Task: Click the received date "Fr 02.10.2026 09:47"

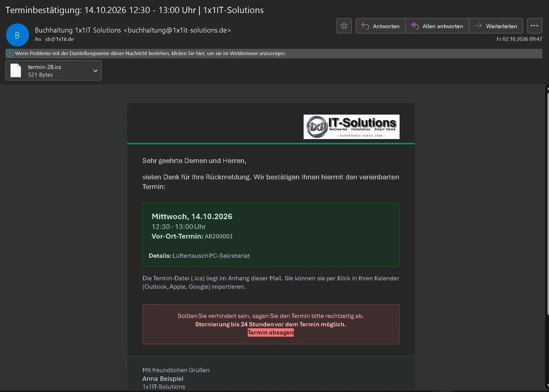Action: click(519, 39)
